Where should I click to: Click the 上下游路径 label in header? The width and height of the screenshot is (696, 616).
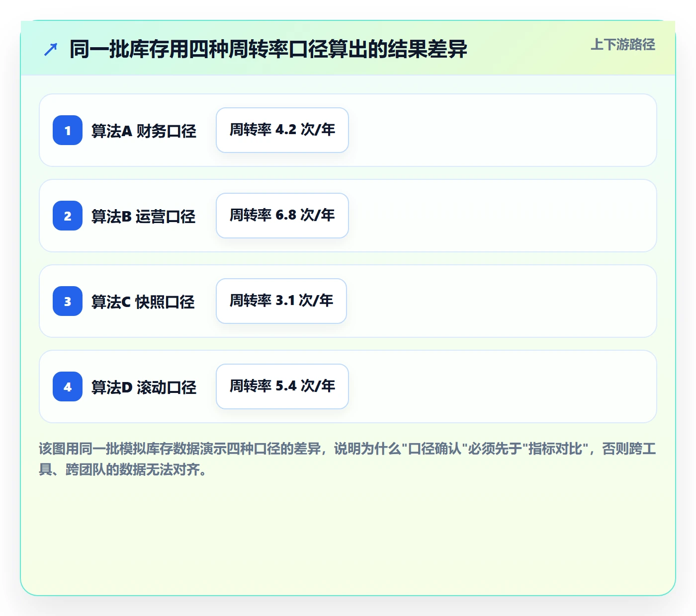click(623, 45)
